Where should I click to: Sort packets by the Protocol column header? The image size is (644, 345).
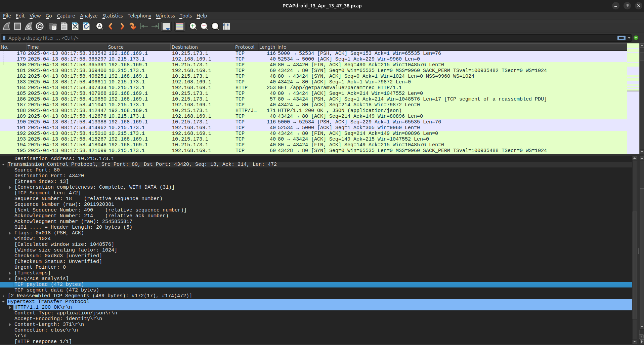point(246,47)
